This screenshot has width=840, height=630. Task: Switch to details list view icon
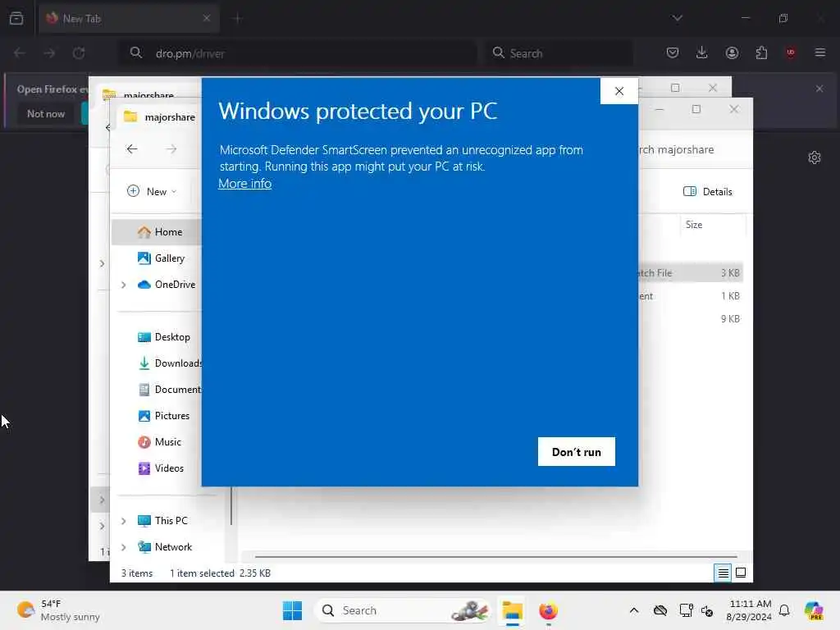[x=723, y=573]
